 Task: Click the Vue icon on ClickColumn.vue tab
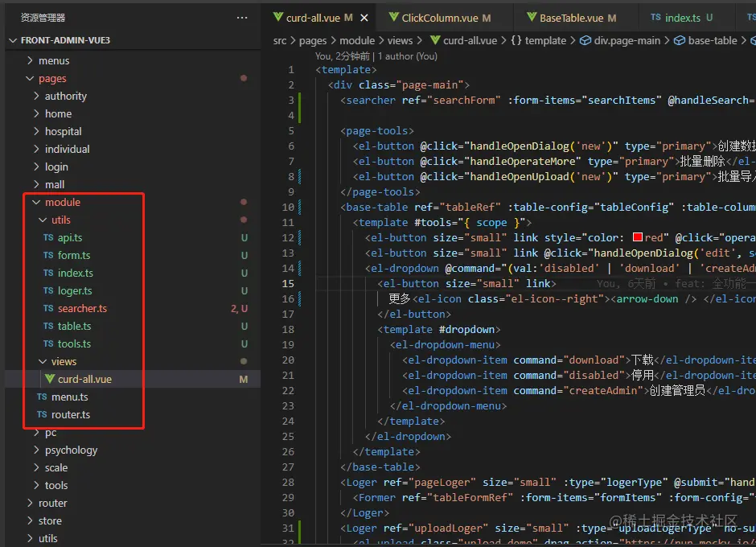(394, 18)
